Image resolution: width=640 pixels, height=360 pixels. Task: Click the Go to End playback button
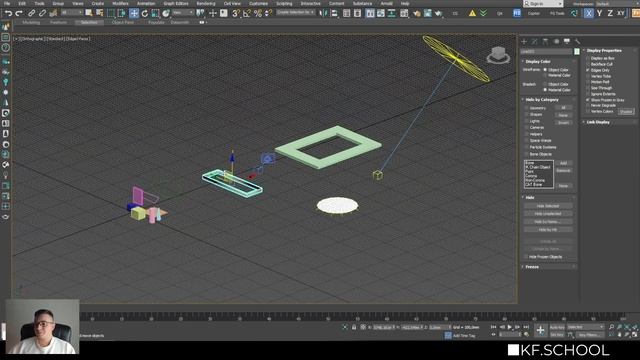coord(526,327)
